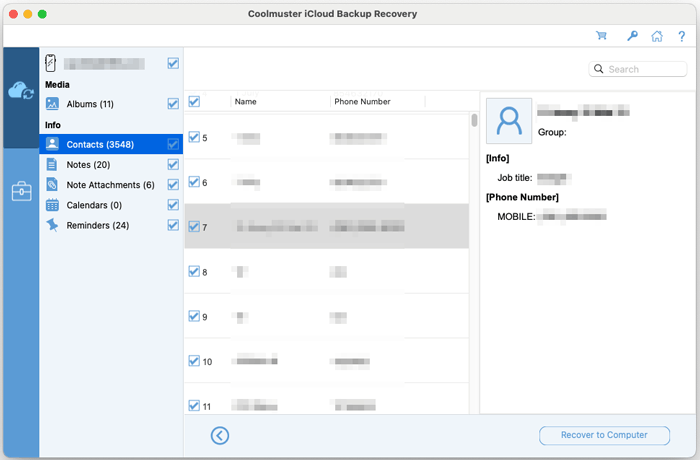Click the Notes document icon
The width and height of the screenshot is (700, 460).
pos(52,164)
